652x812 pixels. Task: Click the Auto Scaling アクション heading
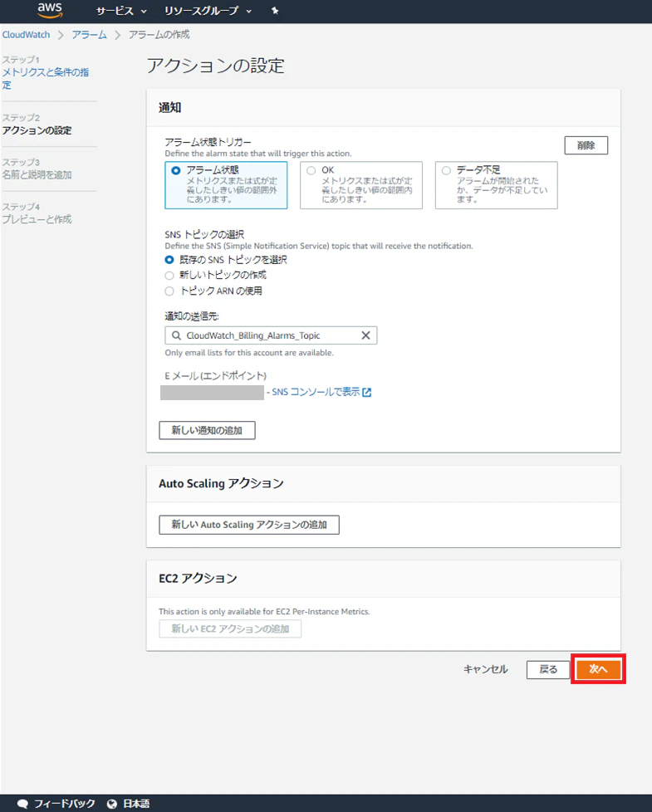(x=221, y=484)
